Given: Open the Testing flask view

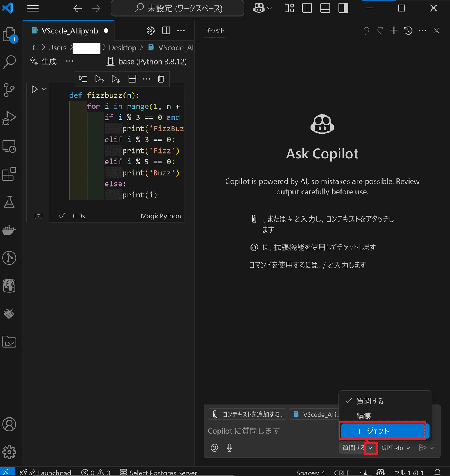Looking at the screenshot, I should [9, 202].
